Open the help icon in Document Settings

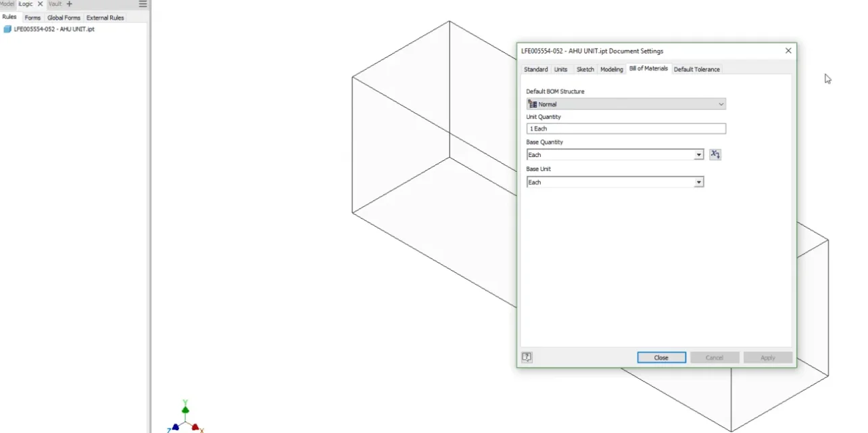tap(527, 357)
